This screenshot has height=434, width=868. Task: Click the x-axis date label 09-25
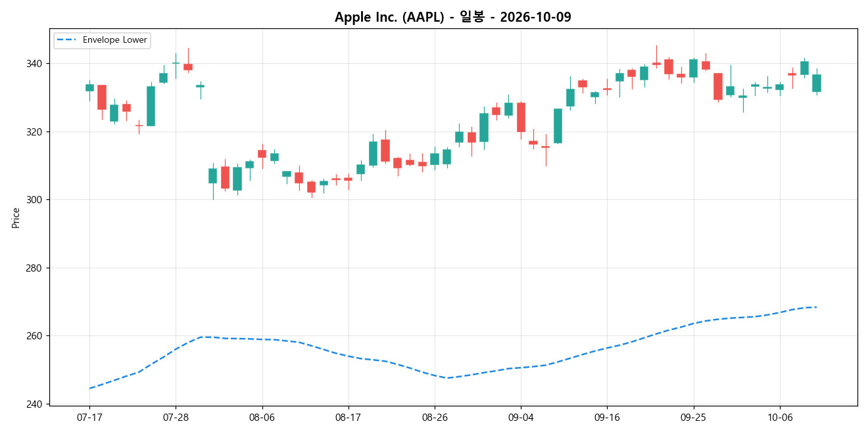pos(694,417)
